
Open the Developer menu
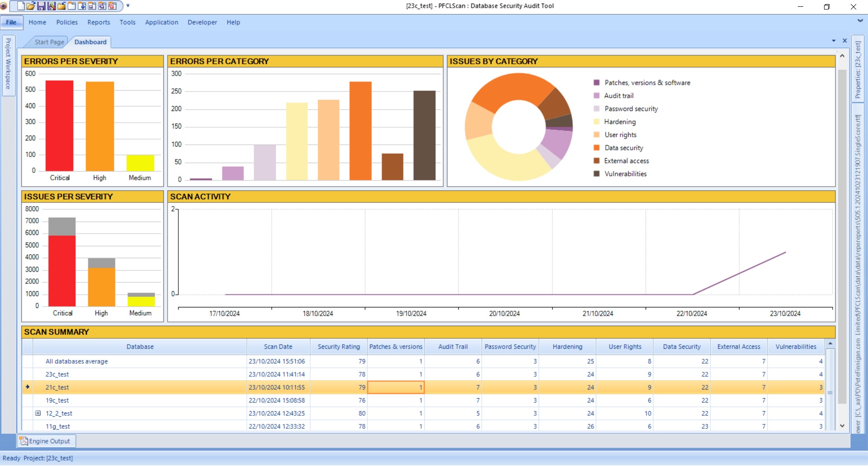(202, 22)
